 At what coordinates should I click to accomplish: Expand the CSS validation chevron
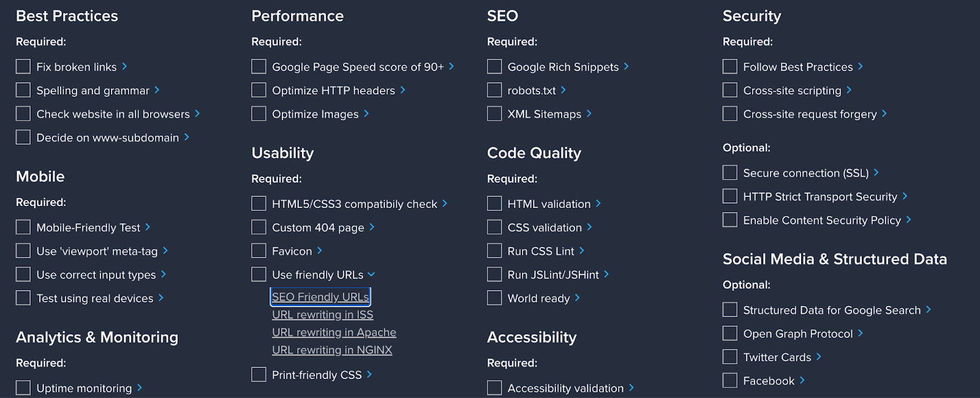pos(590,227)
